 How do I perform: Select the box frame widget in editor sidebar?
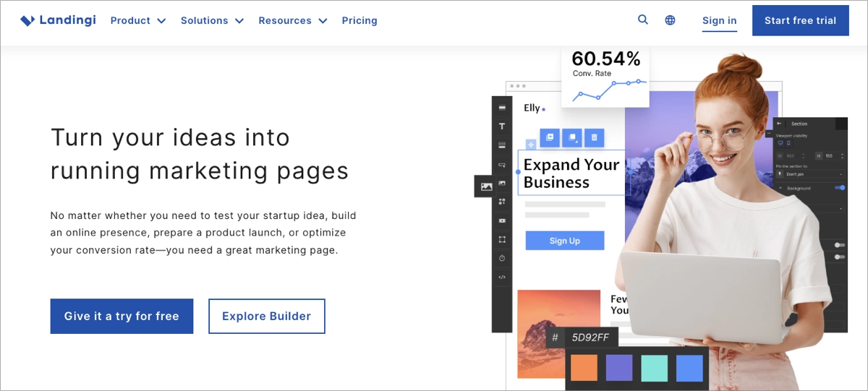tap(502, 239)
